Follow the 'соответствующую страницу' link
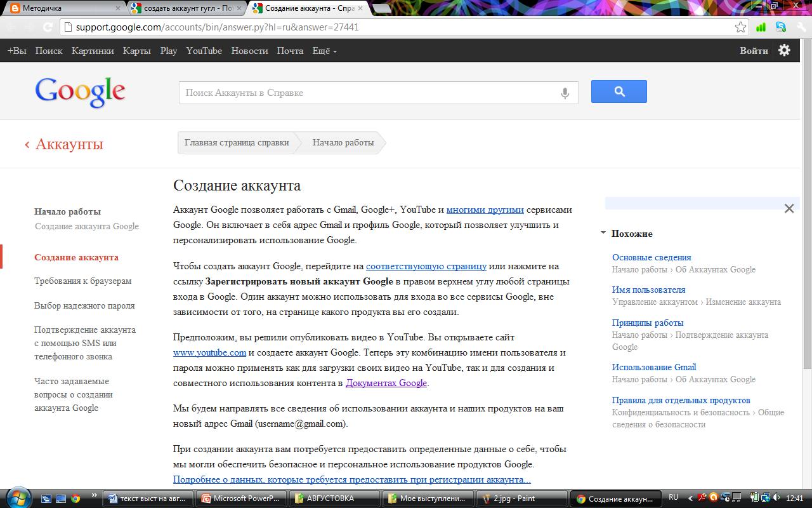This screenshot has height=508, width=812. 426,266
